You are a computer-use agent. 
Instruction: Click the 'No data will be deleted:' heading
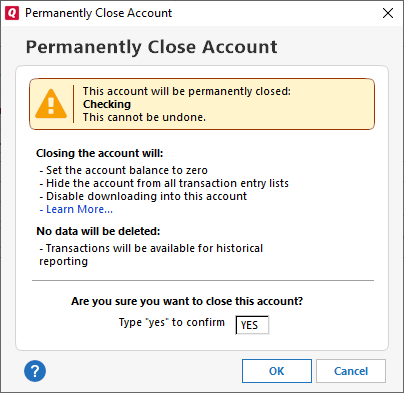[98, 231]
